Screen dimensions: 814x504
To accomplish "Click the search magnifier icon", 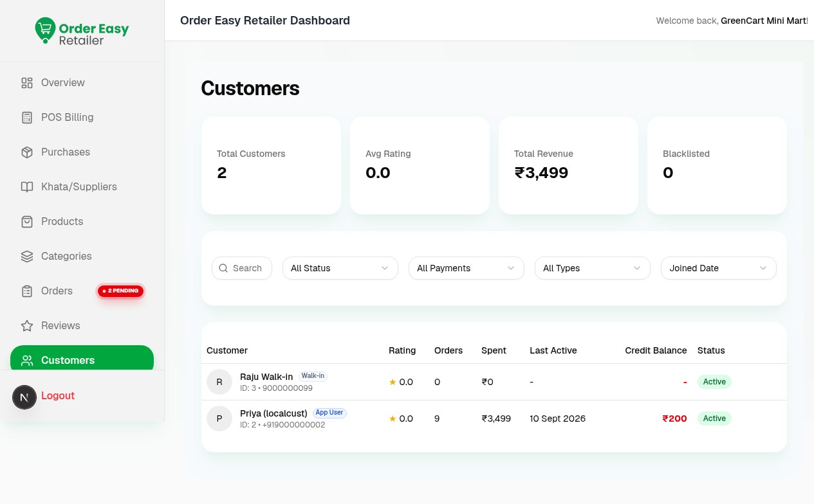I will click(224, 268).
